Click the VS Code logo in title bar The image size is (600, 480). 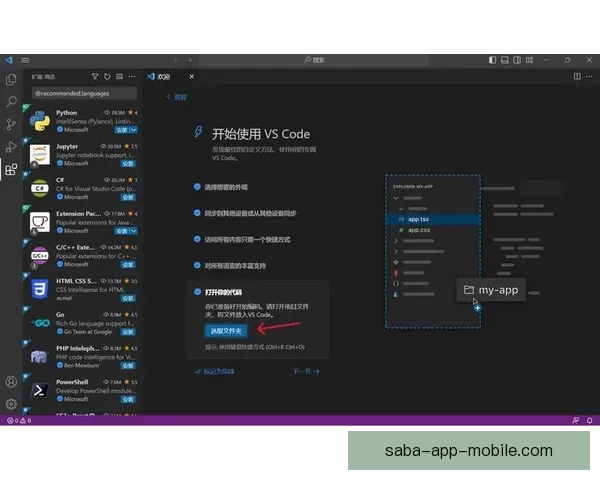tap(8, 60)
